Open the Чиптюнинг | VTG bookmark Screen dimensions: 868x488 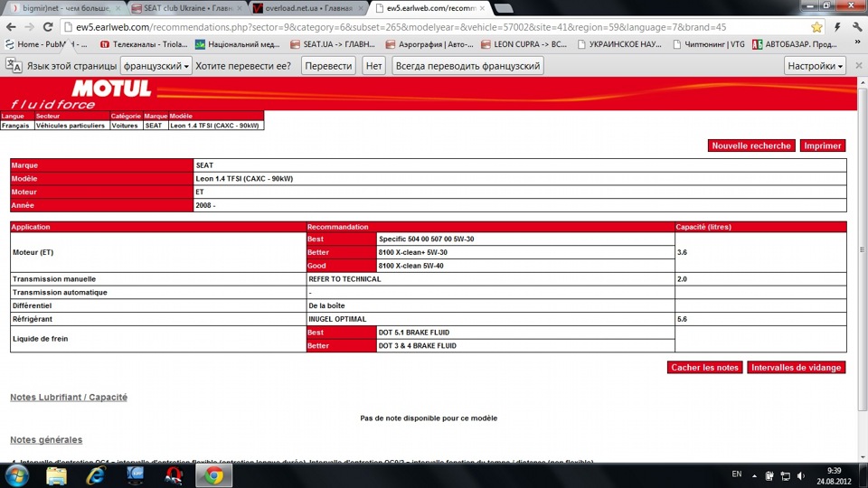pos(709,44)
